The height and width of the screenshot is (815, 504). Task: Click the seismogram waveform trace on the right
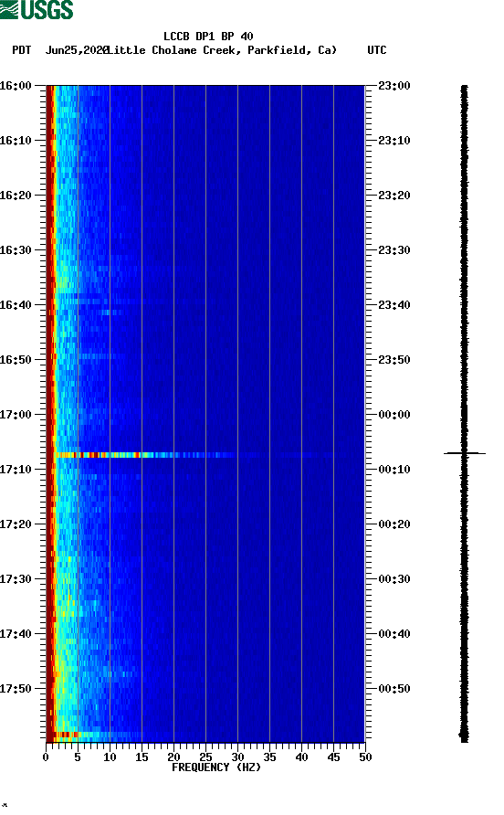tap(465, 414)
